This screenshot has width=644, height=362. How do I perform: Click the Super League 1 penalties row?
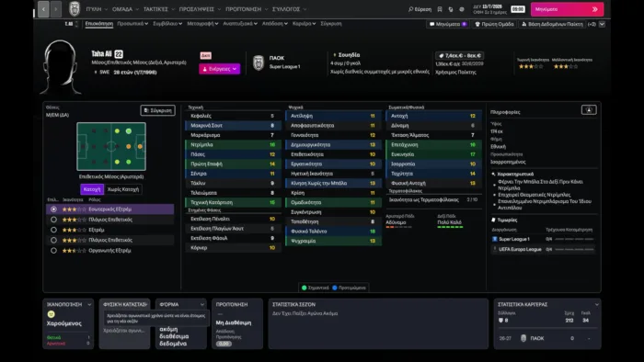(543, 239)
